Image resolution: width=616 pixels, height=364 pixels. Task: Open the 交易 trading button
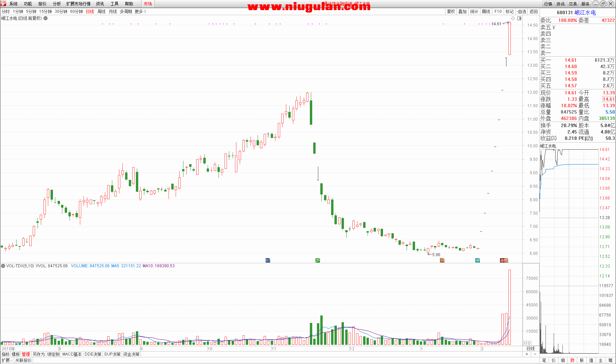point(573,4)
